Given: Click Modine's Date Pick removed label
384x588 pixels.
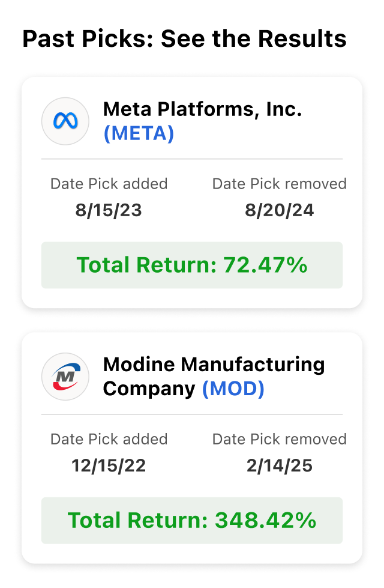Looking at the screenshot, I should [280, 439].
